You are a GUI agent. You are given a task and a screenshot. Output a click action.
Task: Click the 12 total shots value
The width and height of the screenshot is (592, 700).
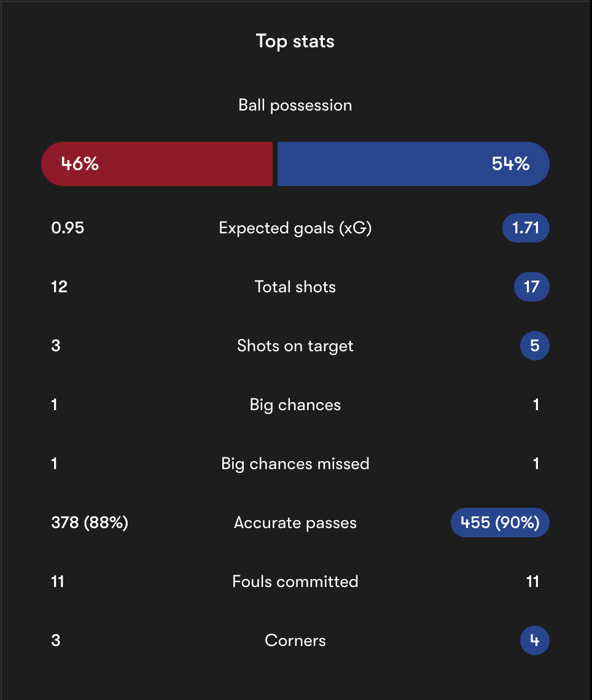[60, 287]
